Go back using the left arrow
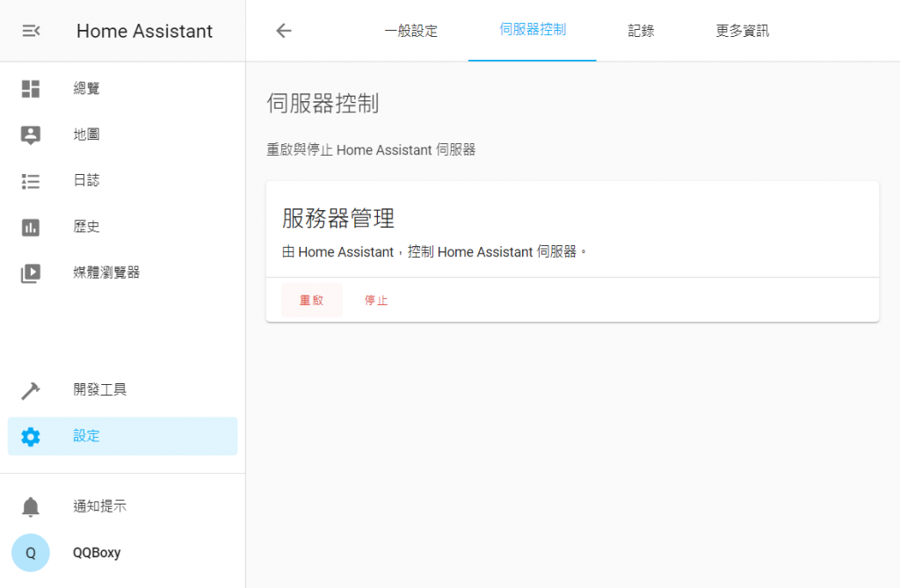Image resolution: width=900 pixels, height=588 pixels. tap(284, 31)
